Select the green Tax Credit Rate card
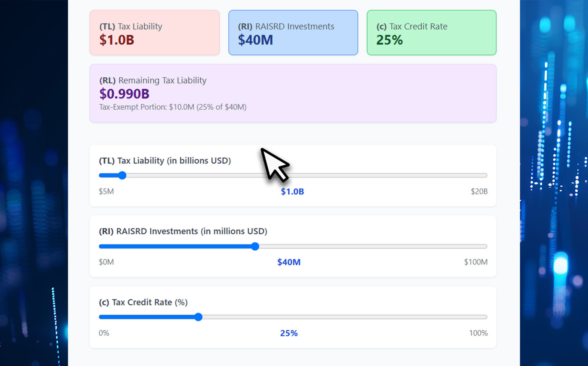The image size is (588, 366). click(x=431, y=33)
